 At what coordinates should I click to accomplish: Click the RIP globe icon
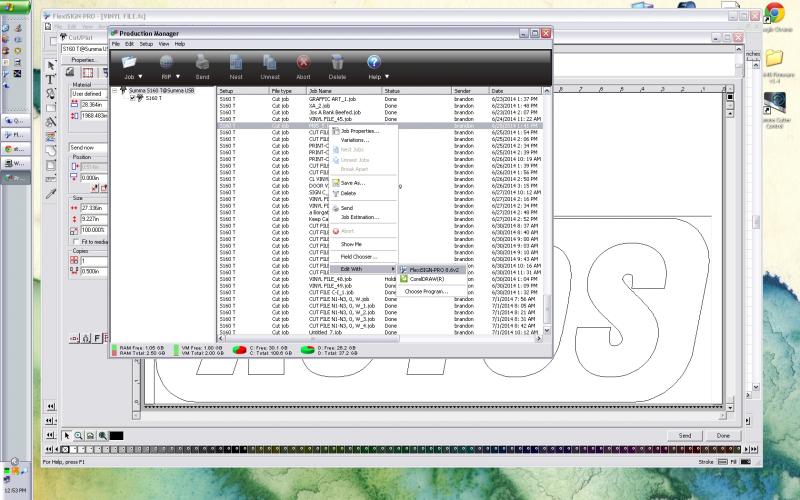tap(166, 62)
